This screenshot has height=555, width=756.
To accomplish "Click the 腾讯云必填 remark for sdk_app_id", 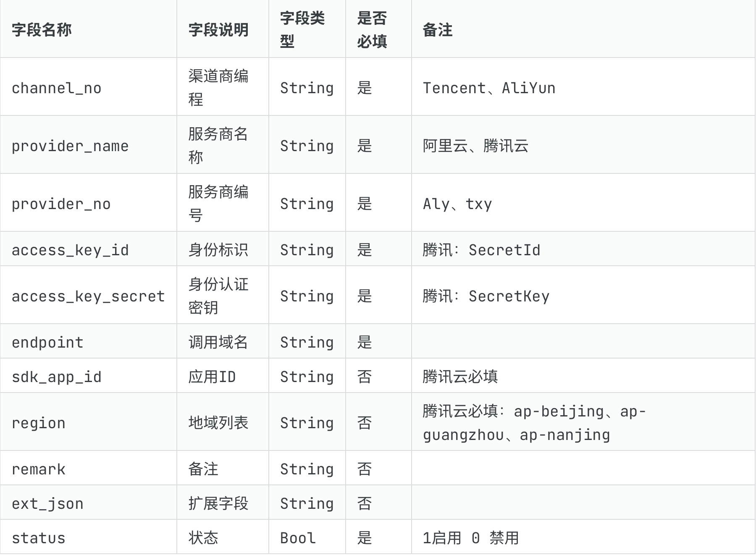I will [460, 377].
